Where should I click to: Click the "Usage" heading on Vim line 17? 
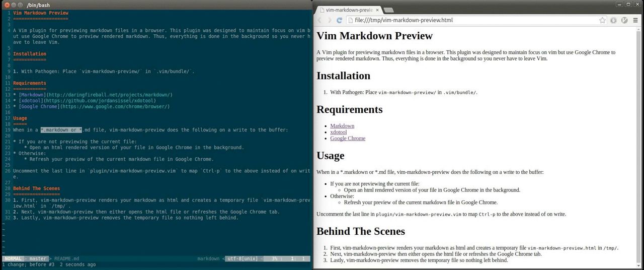coord(20,118)
